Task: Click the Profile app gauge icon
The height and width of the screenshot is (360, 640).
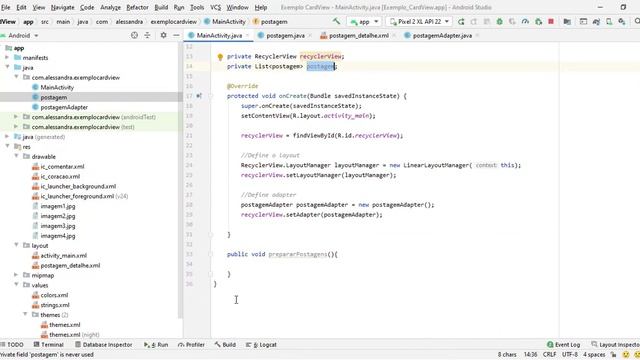Action: click(x=525, y=22)
